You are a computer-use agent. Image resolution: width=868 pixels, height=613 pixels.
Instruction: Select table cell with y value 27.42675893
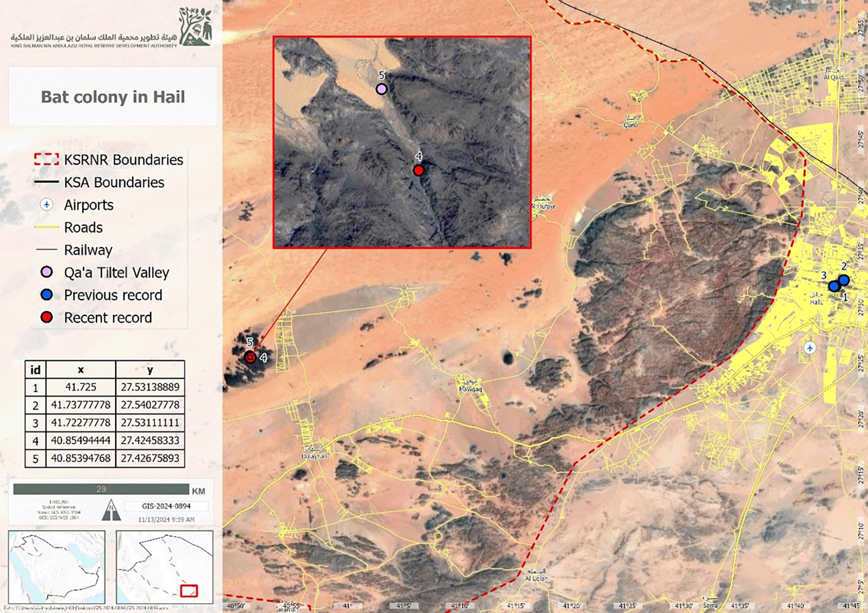point(150,458)
